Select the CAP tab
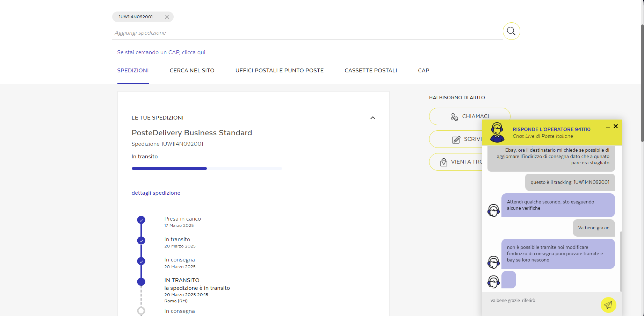Viewport: 644px width, 316px height. [424, 71]
